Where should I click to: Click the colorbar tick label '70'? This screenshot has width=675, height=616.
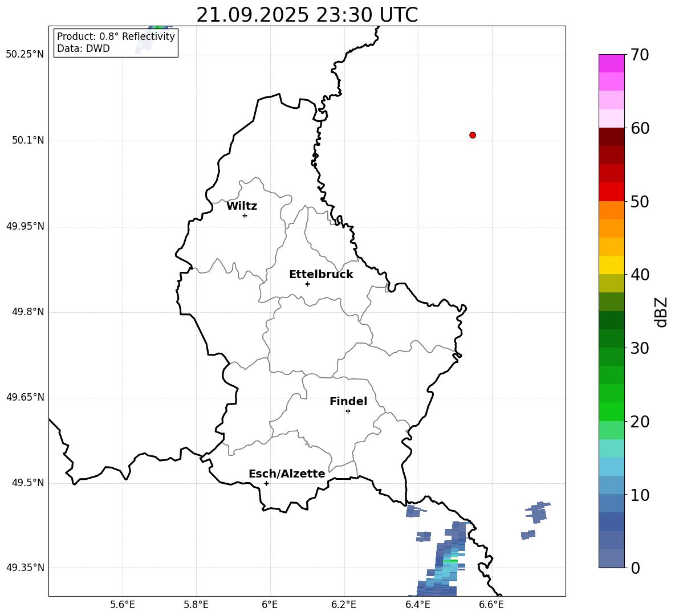640,55
